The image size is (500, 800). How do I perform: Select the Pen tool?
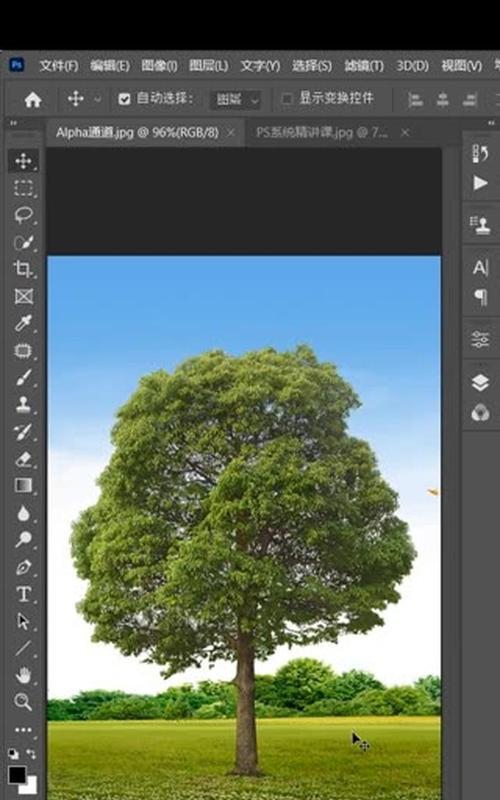pyautogui.click(x=23, y=567)
